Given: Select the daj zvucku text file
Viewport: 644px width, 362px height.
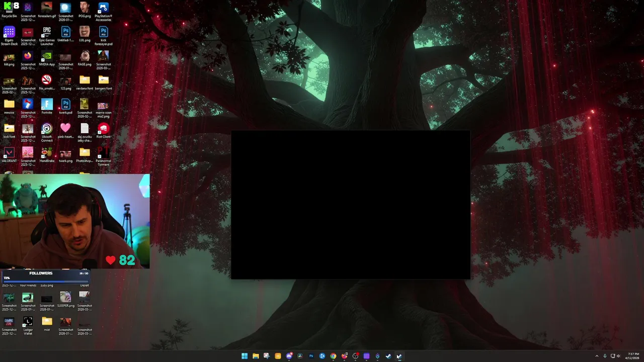Looking at the screenshot, I should point(85,132).
